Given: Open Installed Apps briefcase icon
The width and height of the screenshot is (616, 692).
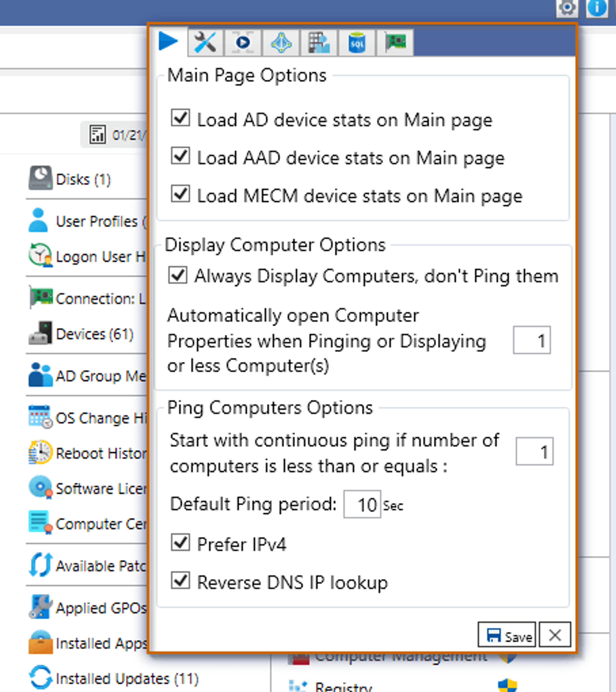Looking at the screenshot, I should (x=40, y=642).
